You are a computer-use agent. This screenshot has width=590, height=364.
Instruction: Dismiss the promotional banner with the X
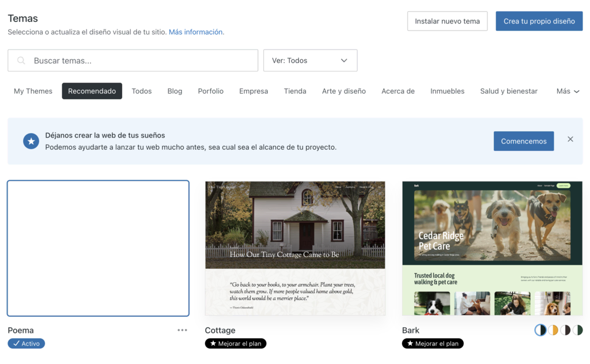coord(570,139)
